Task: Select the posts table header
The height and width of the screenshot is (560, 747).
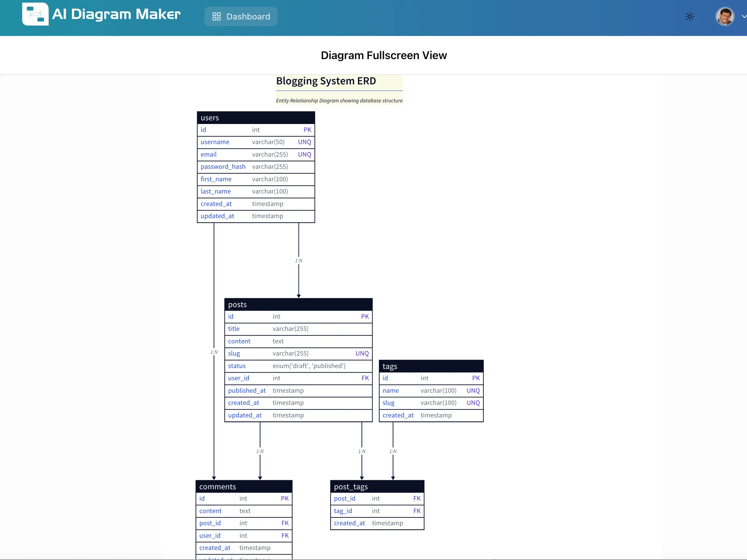Action: tap(298, 304)
